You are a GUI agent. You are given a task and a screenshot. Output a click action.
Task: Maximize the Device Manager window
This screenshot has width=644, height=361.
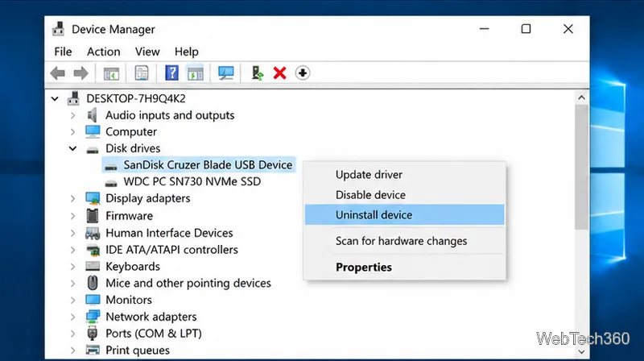pyautogui.click(x=526, y=29)
